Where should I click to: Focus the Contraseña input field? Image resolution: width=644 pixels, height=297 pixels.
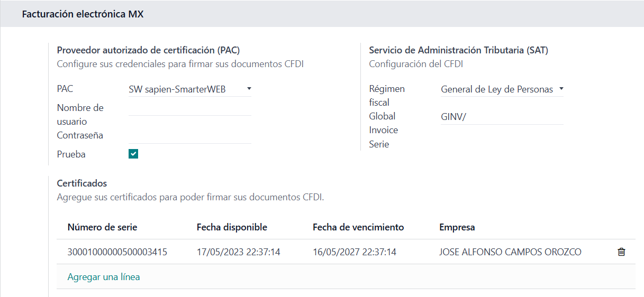point(189,136)
